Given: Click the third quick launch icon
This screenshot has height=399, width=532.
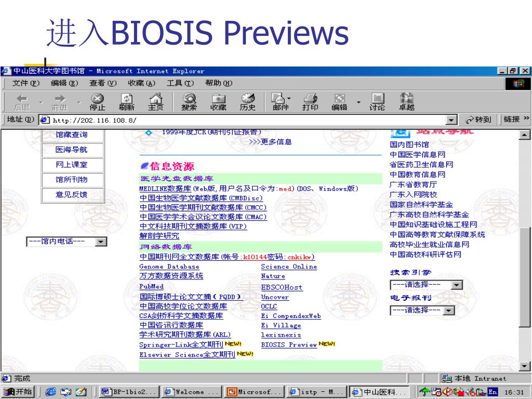Looking at the screenshot, I should point(81,392).
